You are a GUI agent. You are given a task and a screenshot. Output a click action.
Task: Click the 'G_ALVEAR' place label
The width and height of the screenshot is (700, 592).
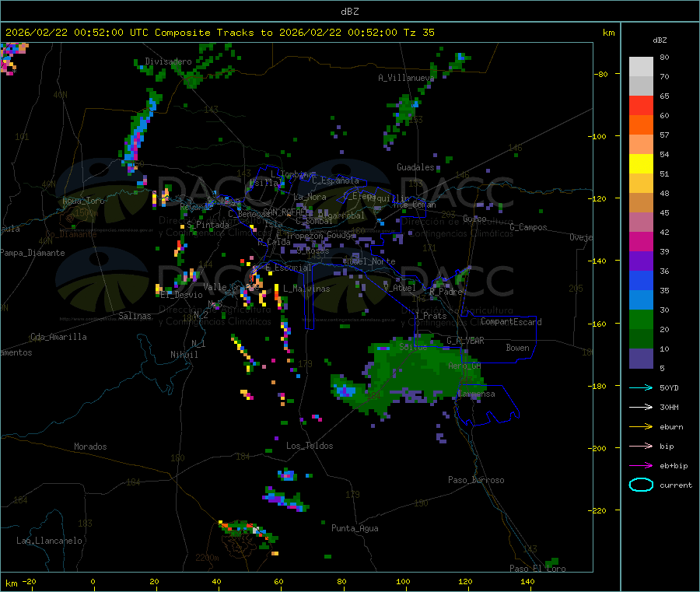tap(465, 341)
